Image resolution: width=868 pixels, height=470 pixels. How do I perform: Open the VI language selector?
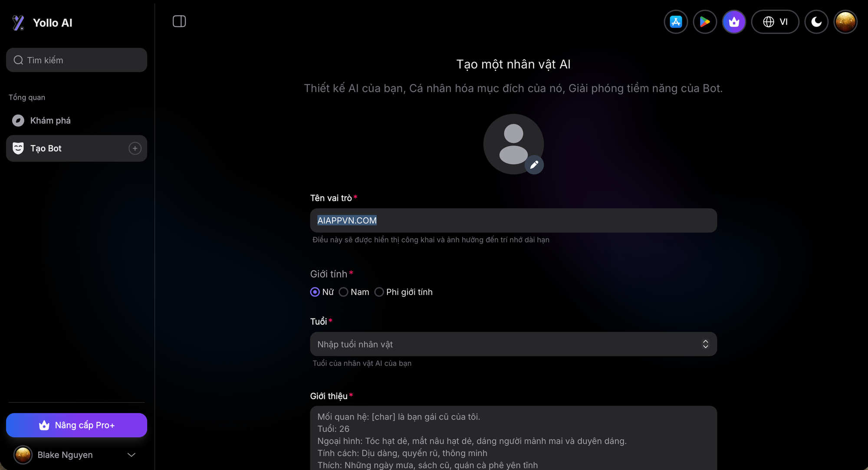(775, 22)
